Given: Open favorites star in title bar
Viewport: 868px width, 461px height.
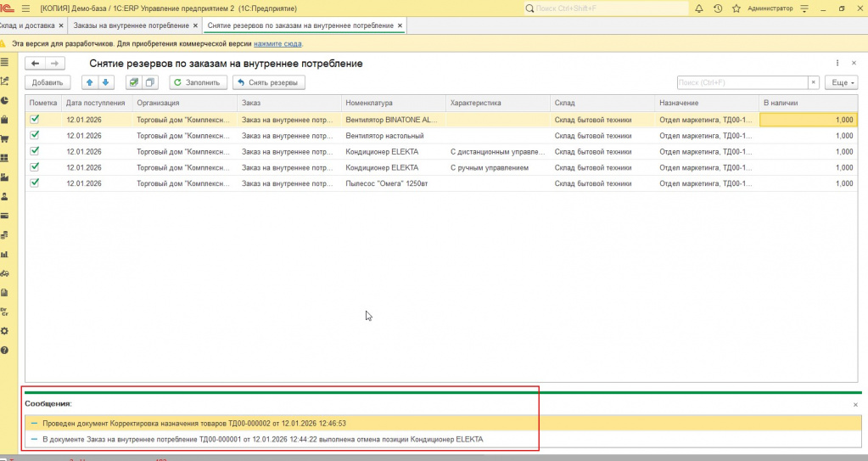Looking at the screenshot, I should tap(736, 8).
